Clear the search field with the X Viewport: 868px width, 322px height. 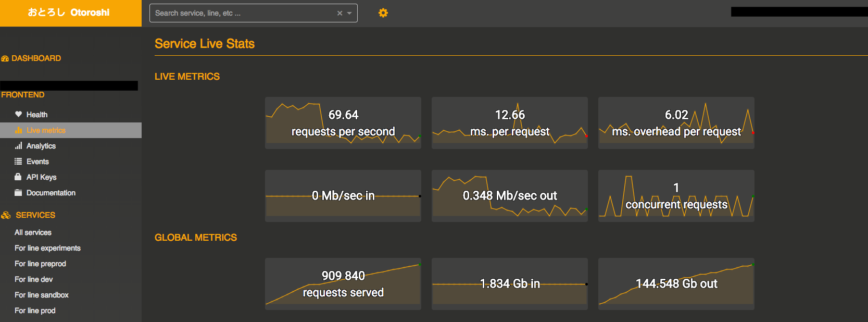point(339,13)
